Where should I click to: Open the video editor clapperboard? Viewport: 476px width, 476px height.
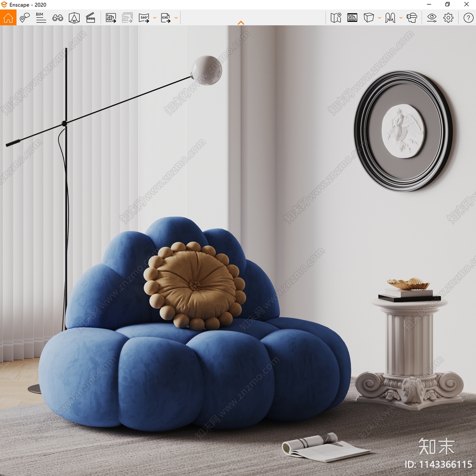click(x=90, y=18)
